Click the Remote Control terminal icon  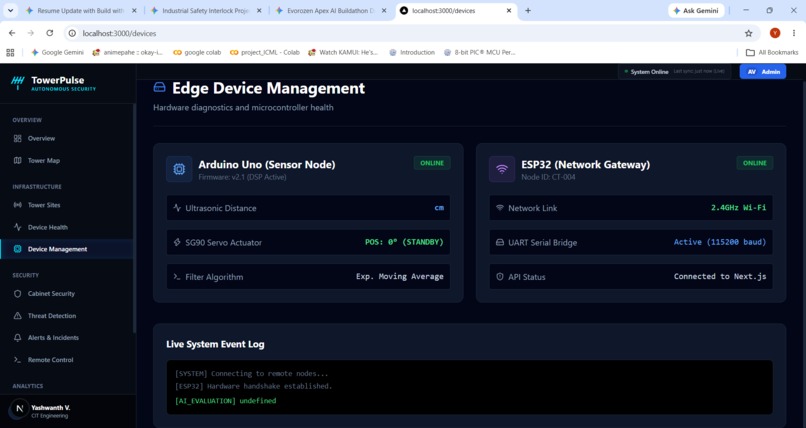click(17, 360)
